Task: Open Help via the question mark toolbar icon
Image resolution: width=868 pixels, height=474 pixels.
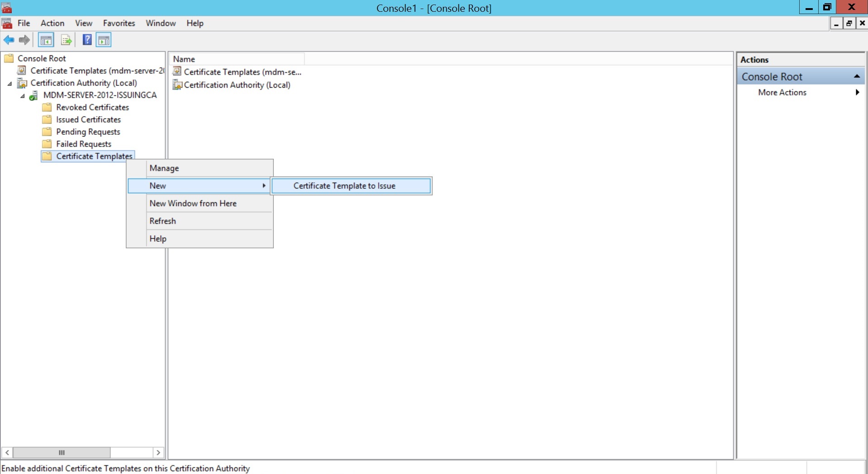Action: point(86,40)
